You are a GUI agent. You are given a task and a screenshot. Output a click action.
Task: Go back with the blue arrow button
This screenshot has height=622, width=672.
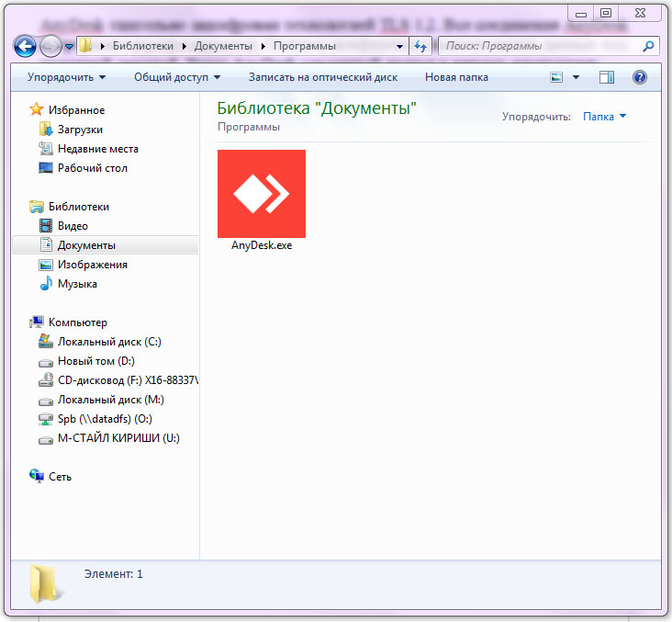pos(25,46)
